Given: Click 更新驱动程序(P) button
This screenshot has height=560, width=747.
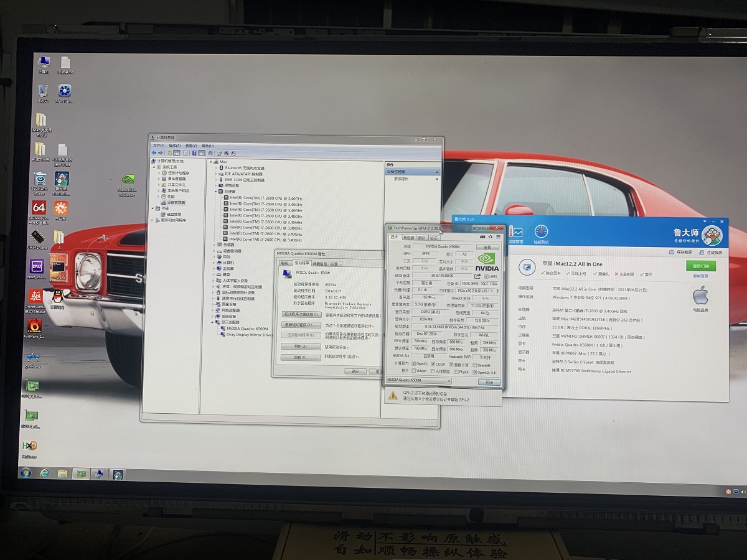Looking at the screenshot, I should pos(301,325).
